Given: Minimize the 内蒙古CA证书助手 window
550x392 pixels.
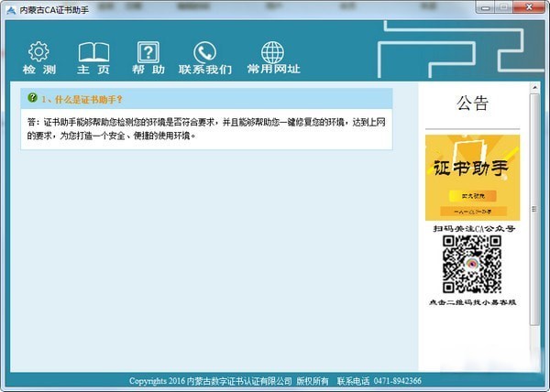Looking at the screenshot, I should 486,7.
